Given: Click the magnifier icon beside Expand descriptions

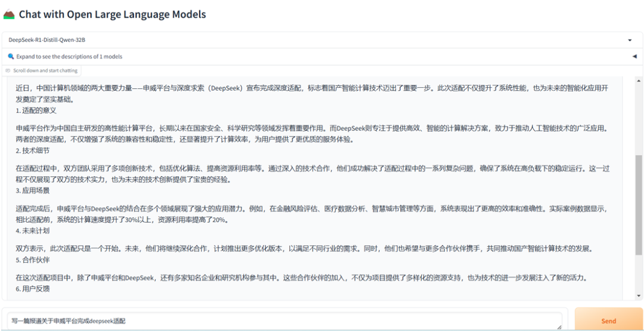Looking at the screenshot, I should (x=11, y=56).
